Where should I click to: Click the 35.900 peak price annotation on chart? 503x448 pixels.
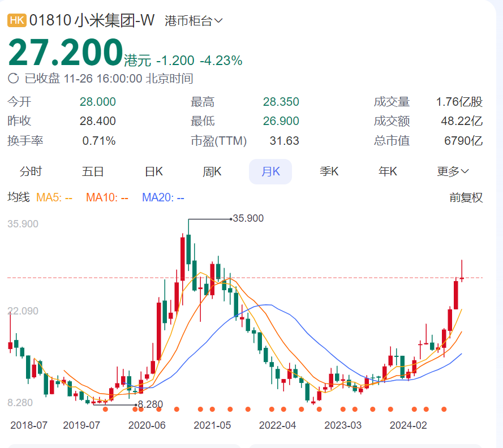[x=248, y=218]
